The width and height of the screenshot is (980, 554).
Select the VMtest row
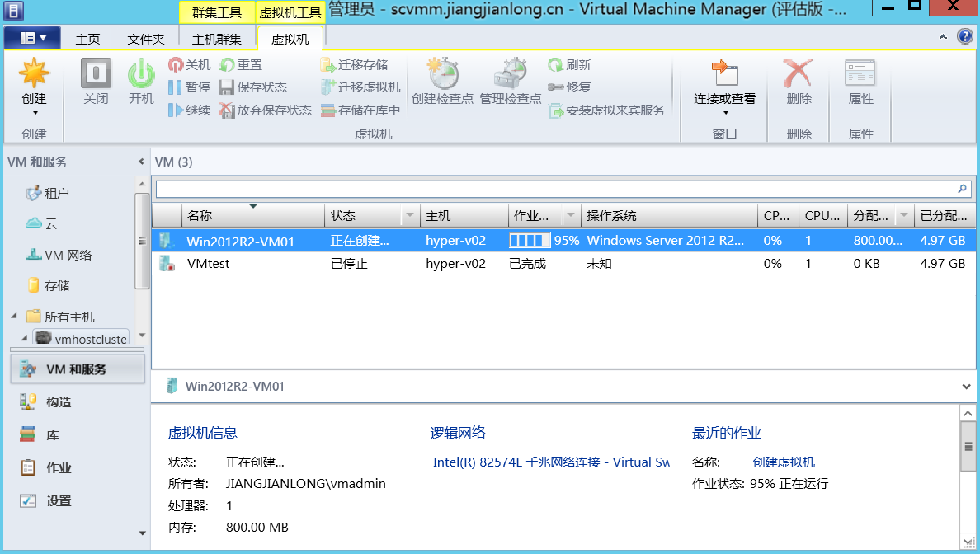pyautogui.click(x=563, y=264)
